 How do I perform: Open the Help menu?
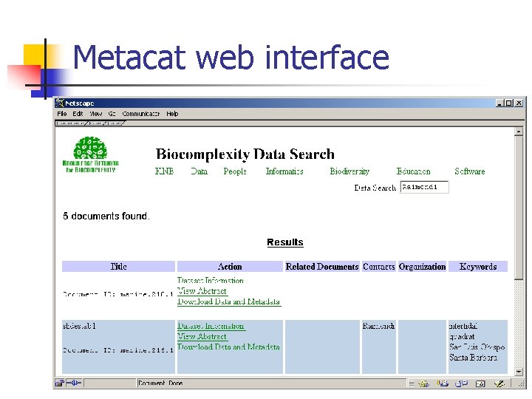[172, 114]
